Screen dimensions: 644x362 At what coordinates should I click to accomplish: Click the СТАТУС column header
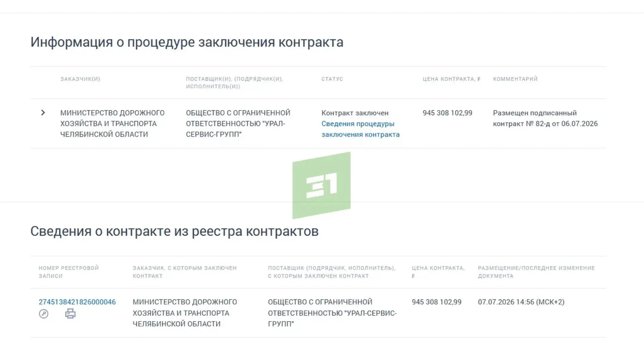[x=332, y=79]
